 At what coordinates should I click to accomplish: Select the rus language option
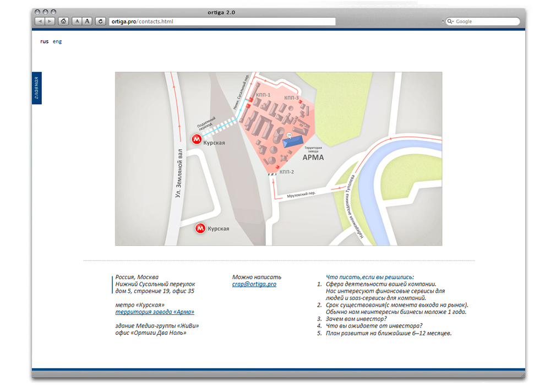point(45,42)
